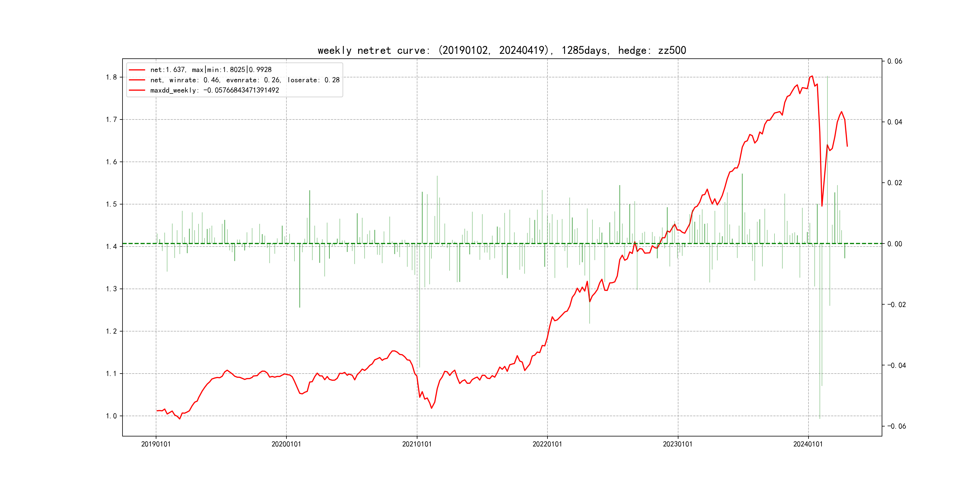Click the winrate legend entry text
Viewport: 980px width, 490px height.
pyautogui.click(x=245, y=80)
